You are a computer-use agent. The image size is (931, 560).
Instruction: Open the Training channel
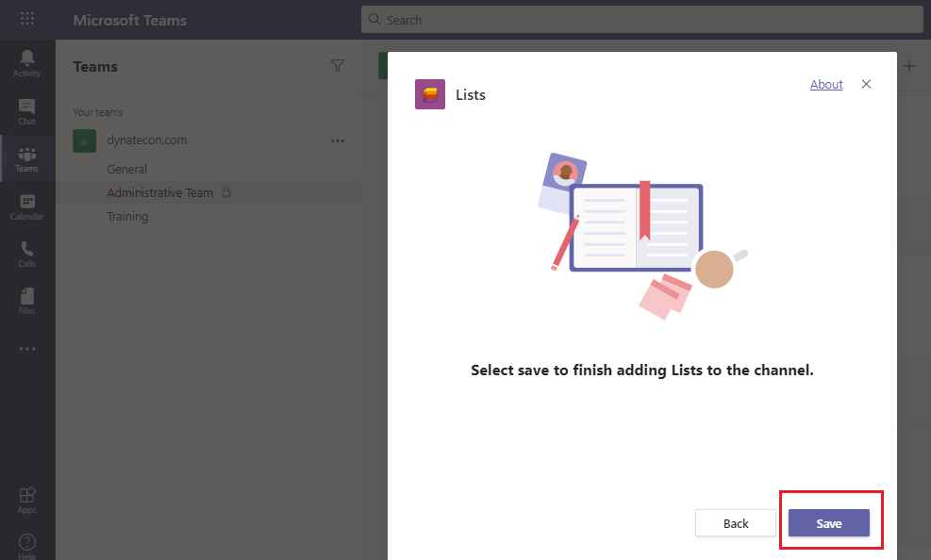pyautogui.click(x=127, y=217)
